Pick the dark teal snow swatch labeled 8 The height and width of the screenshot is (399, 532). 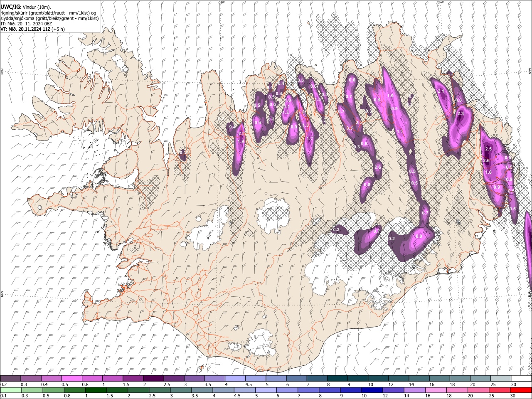pos(337,379)
